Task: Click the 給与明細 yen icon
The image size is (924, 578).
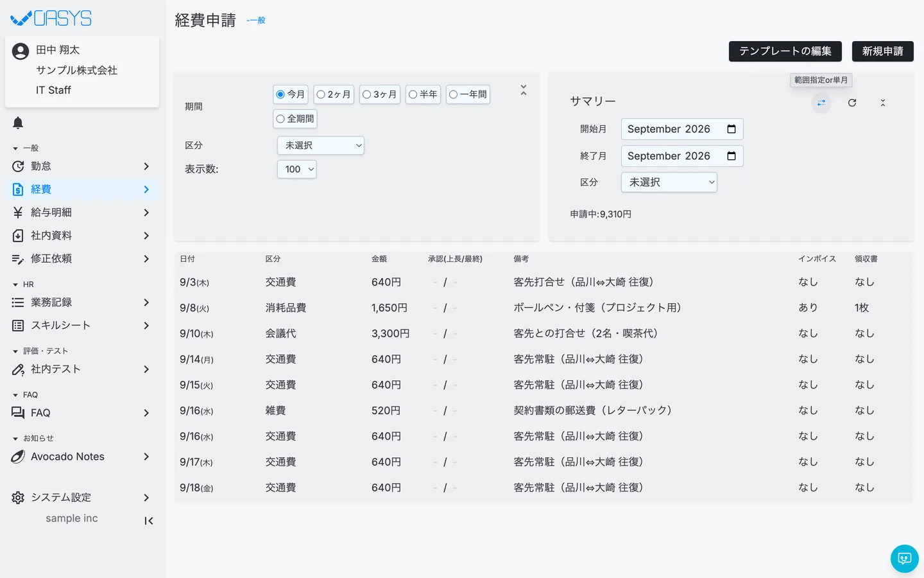Action: tap(18, 213)
